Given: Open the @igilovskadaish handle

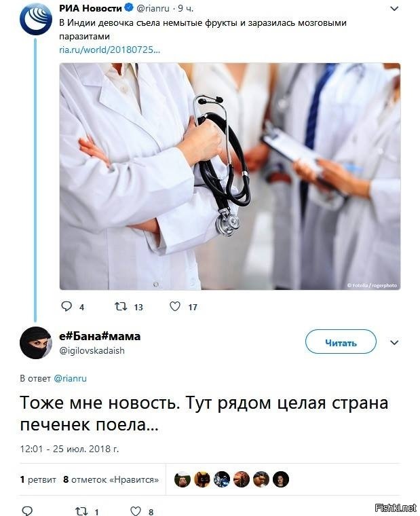Looking at the screenshot, I should click(92, 350).
